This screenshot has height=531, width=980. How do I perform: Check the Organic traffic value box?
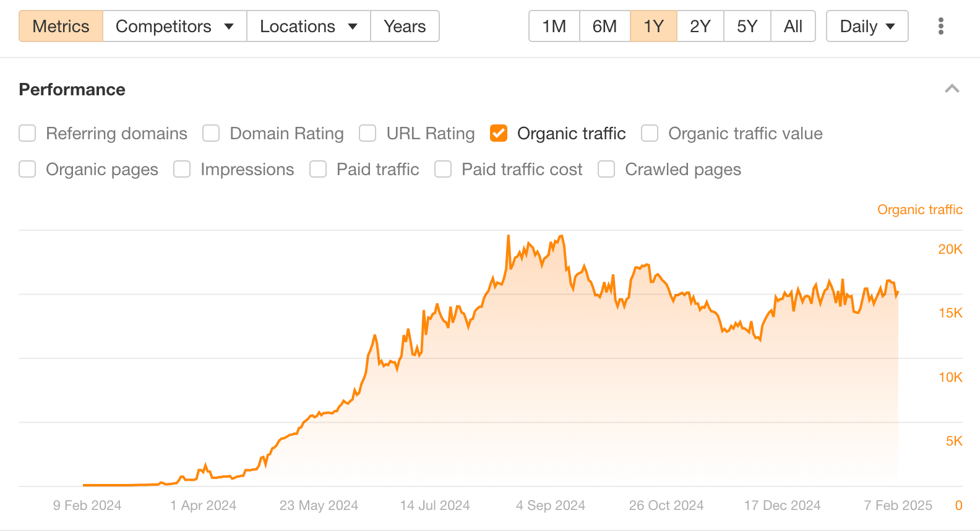point(650,133)
